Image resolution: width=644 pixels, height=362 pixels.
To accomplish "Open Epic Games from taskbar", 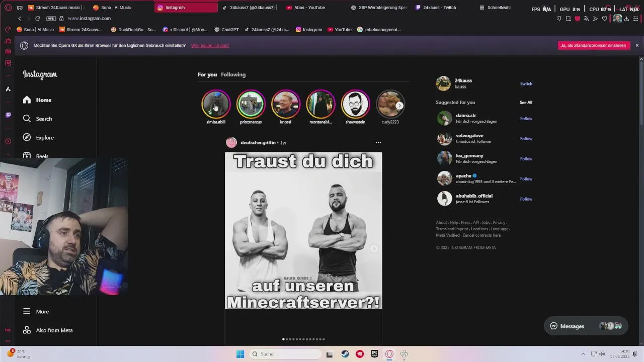I will [x=374, y=354].
